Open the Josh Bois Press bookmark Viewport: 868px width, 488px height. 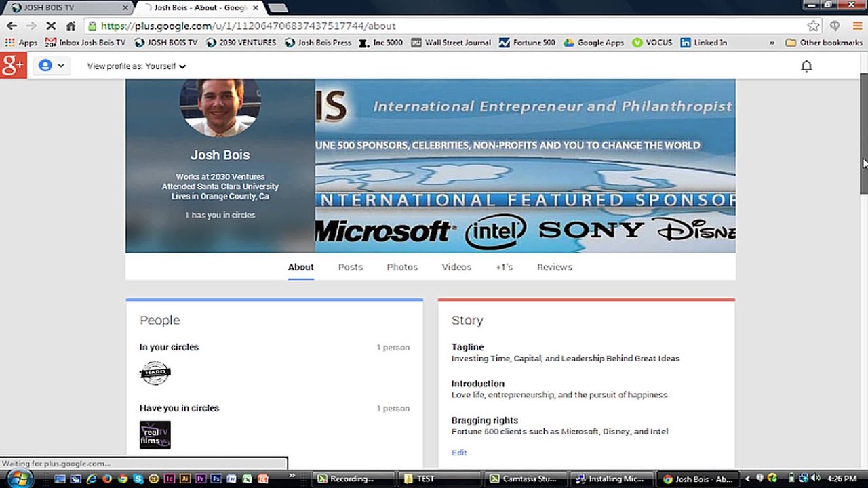click(x=318, y=42)
